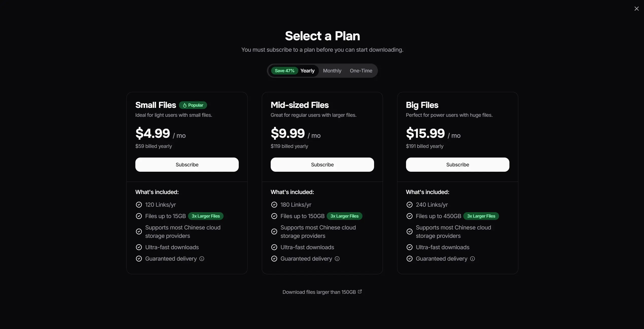Click the info icon beside Big Files Guaranteed delivery

click(x=472, y=259)
